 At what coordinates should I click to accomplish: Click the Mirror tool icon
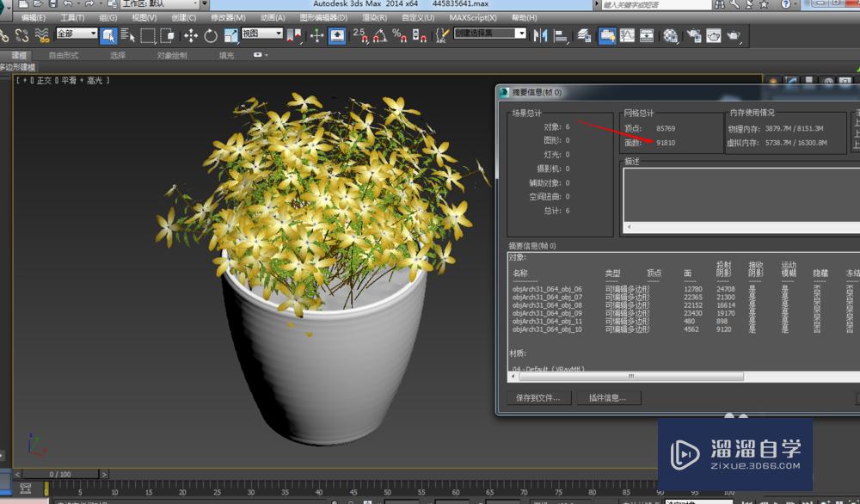(x=541, y=35)
